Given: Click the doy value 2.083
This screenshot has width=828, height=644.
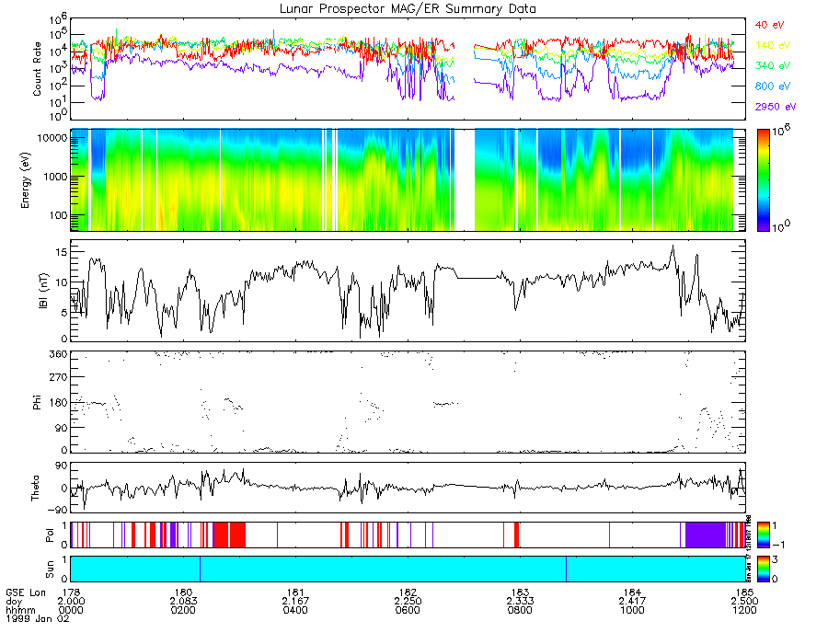Looking at the screenshot, I should click(183, 602).
